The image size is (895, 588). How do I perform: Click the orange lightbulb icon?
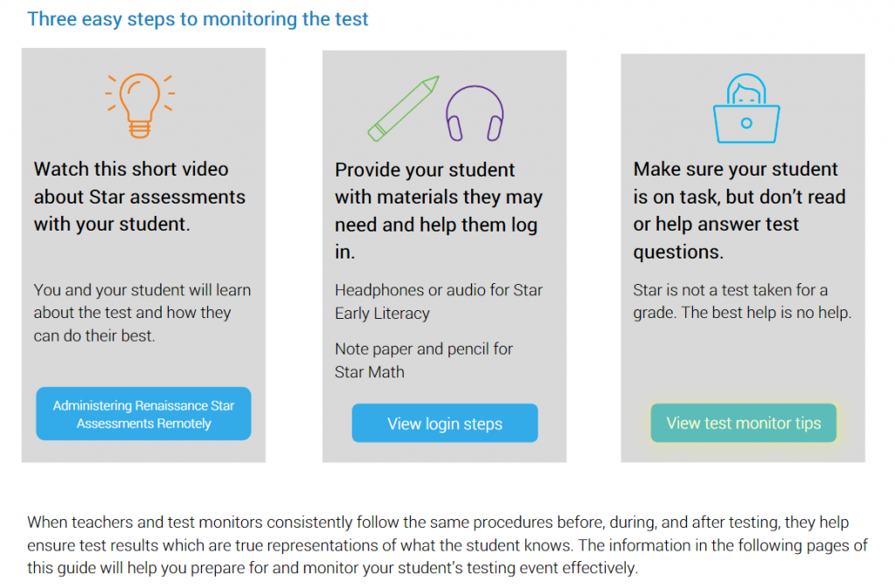[140, 106]
